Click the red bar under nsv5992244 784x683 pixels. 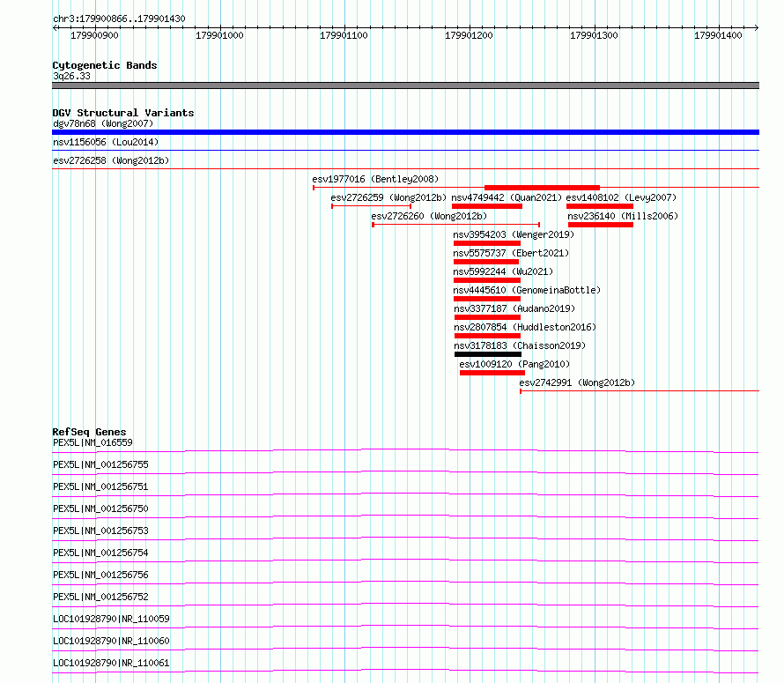487,280
